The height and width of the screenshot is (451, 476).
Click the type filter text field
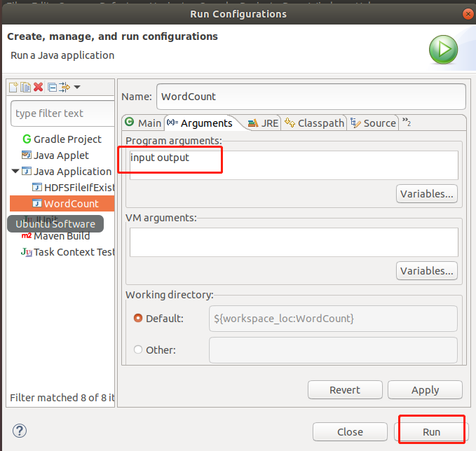click(62, 113)
